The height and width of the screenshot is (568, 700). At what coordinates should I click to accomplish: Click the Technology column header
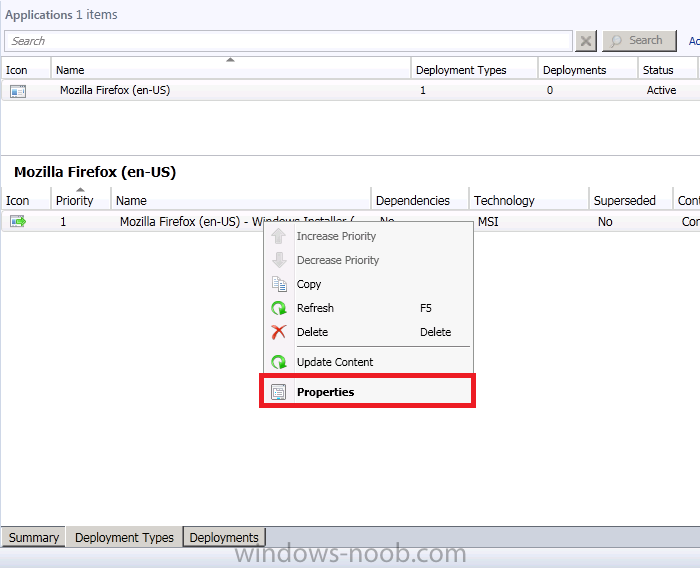[x=529, y=200]
